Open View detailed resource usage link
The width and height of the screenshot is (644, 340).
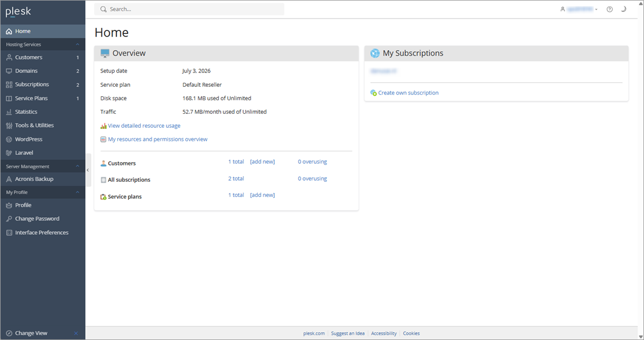click(144, 126)
